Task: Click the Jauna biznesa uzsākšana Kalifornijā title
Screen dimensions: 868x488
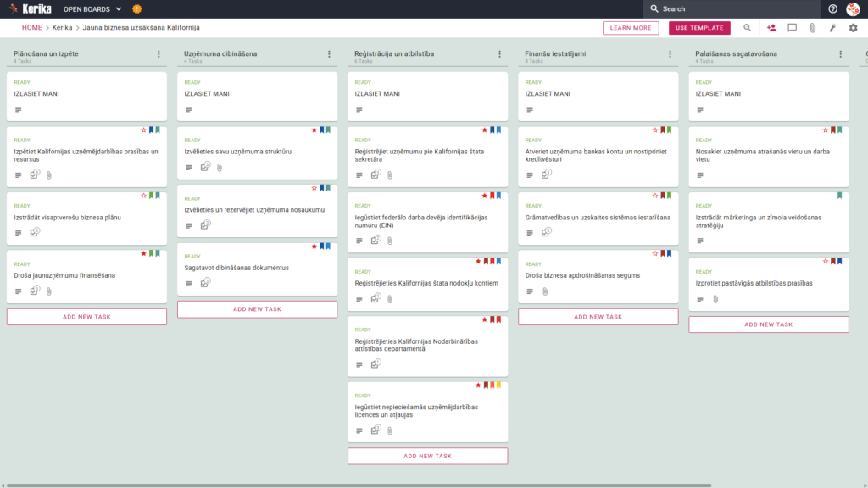Action: click(142, 28)
